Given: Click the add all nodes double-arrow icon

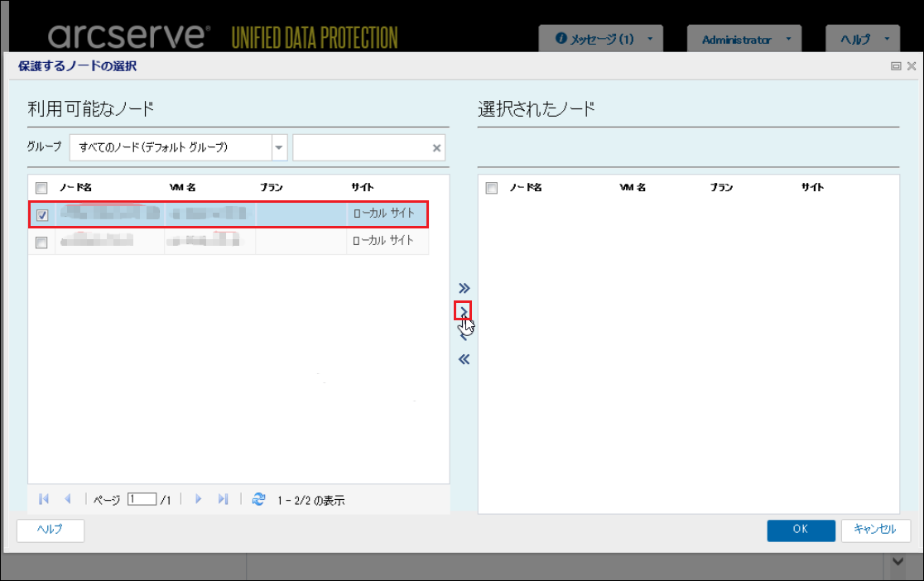Looking at the screenshot, I should coord(464,288).
